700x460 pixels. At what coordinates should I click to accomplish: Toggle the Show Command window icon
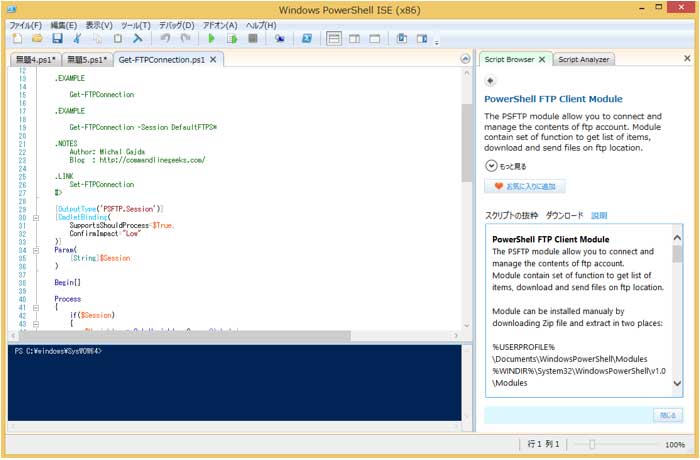[401, 38]
